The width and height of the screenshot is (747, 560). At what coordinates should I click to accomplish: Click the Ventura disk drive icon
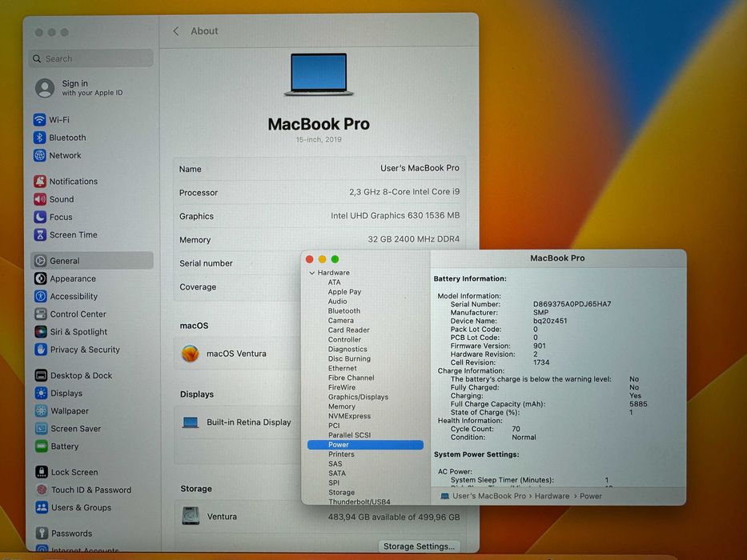[x=191, y=516]
